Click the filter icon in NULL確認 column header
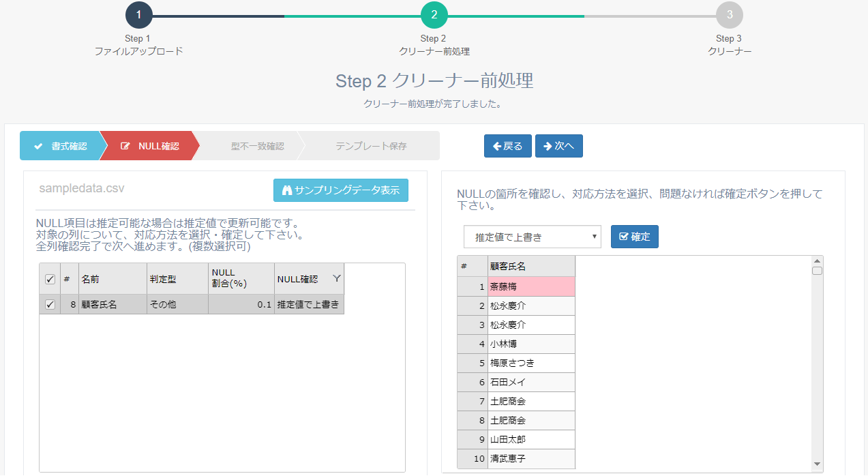868x476 pixels. coord(336,278)
